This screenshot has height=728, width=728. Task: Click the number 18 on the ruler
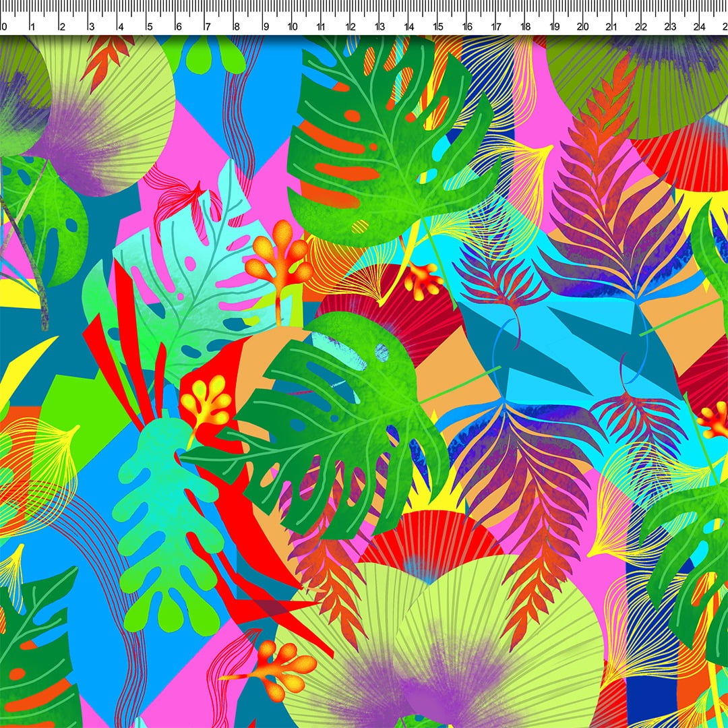(x=525, y=27)
